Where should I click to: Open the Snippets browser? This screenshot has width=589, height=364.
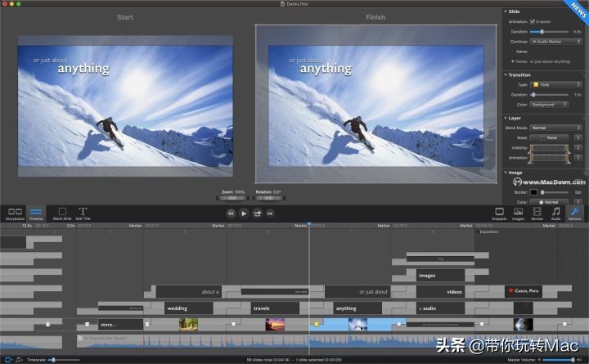(x=499, y=213)
